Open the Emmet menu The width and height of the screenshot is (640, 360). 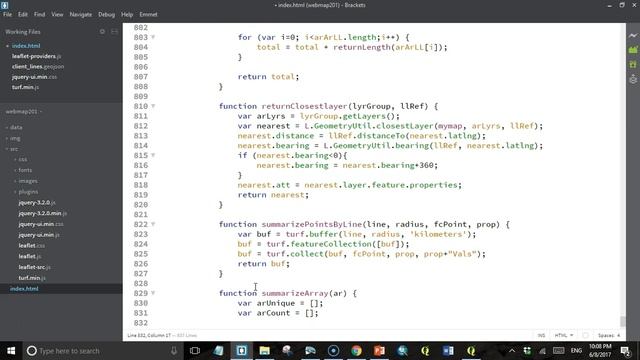148,14
